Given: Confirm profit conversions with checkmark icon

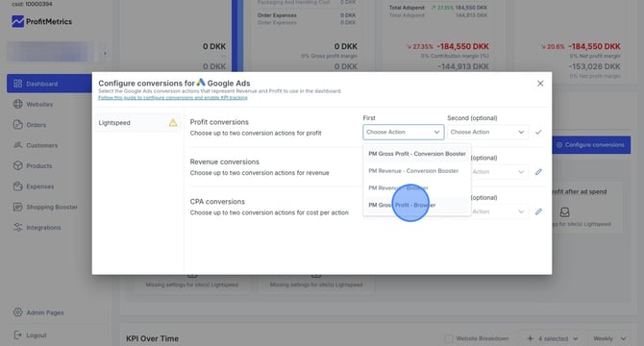Looking at the screenshot, I should click(538, 133).
